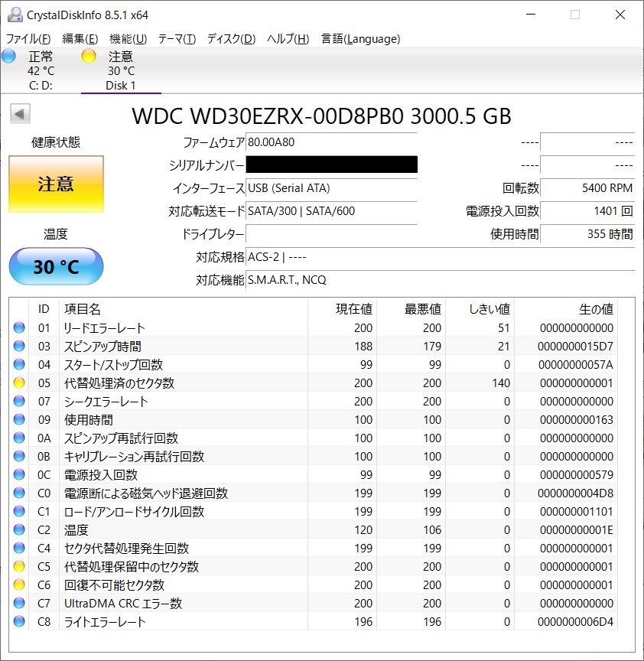Click the 生の値 column header
This screenshot has height=661, width=644.
[596, 309]
